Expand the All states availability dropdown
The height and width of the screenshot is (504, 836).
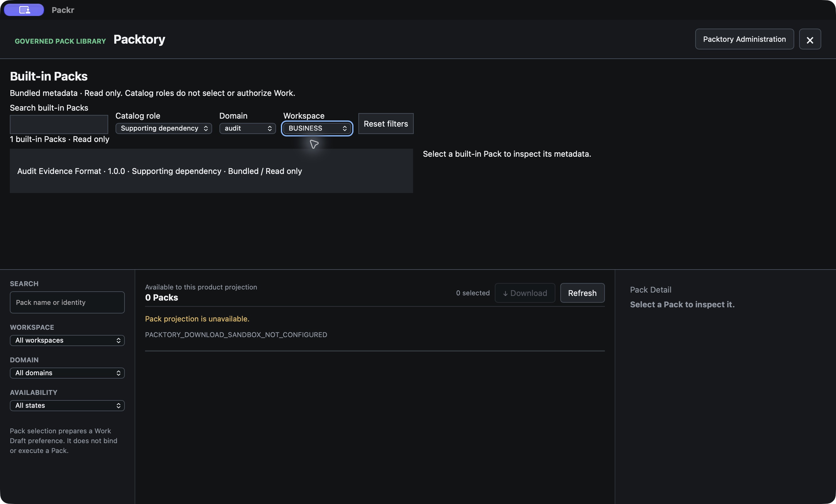pos(67,405)
